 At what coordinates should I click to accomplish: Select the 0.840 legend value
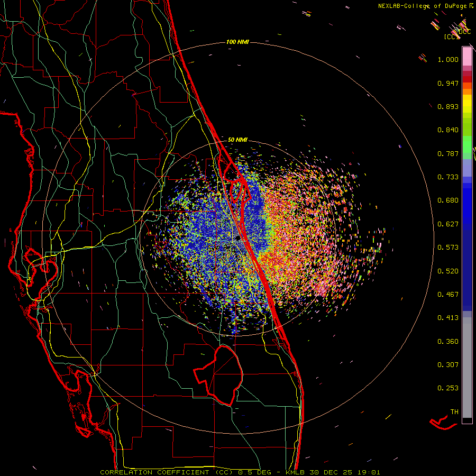(x=448, y=130)
